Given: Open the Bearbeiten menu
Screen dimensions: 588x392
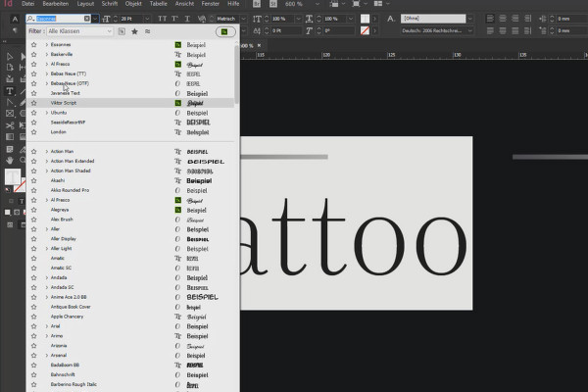Looking at the screenshot, I should (x=56, y=4).
